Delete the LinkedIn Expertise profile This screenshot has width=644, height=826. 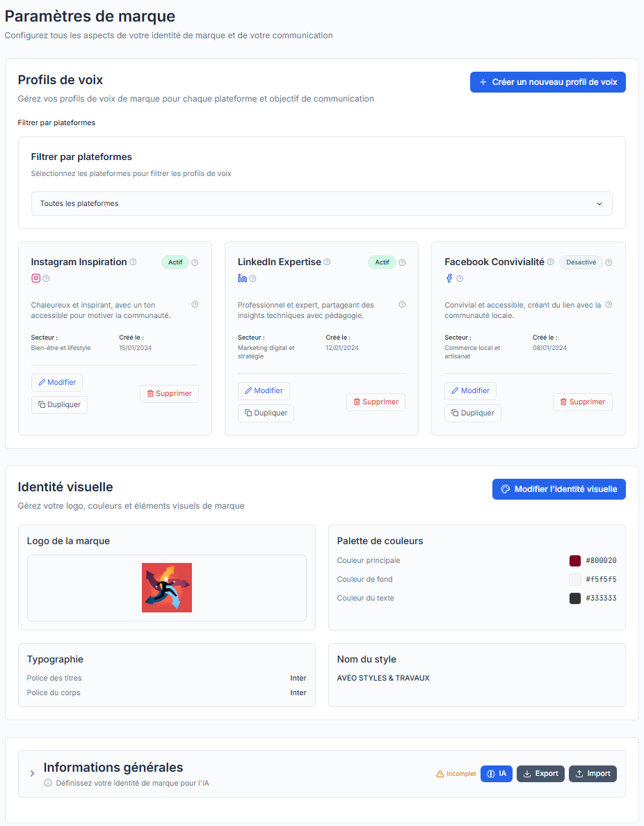[376, 402]
